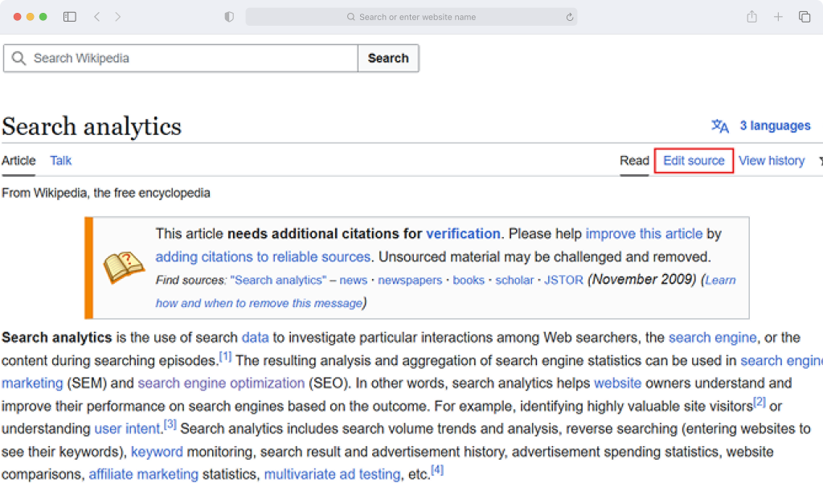Follow the keyword link
Viewport: 823px width, 504px height.
pyautogui.click(x=157, y=452)
